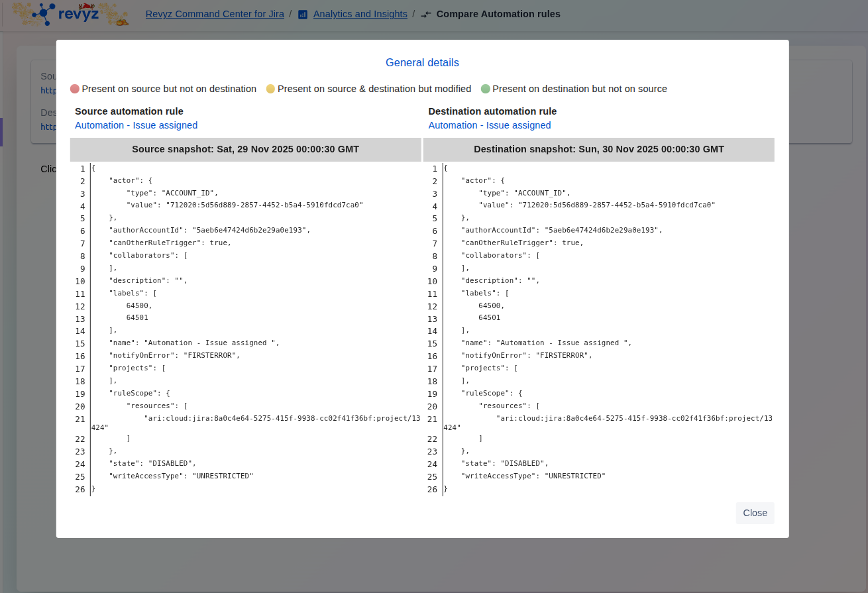
Task: Select the Destination snapshot header bar
Action: (598, 149)
